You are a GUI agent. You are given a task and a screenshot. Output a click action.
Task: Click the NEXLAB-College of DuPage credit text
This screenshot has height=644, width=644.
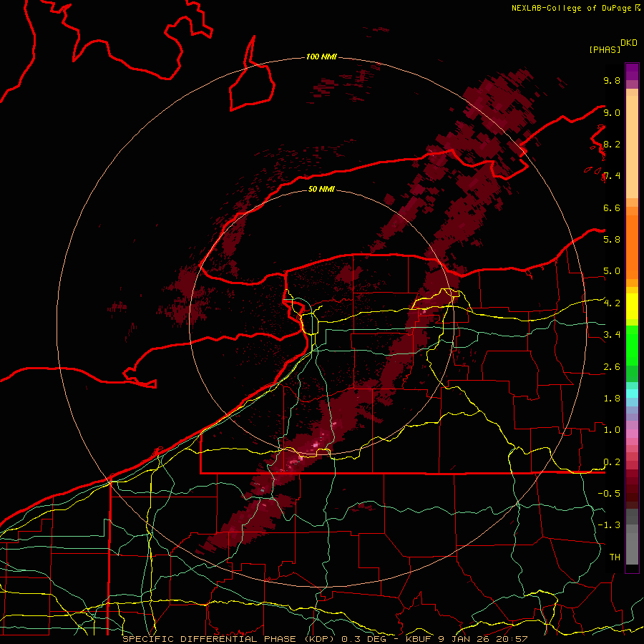(x=575, y=8)
